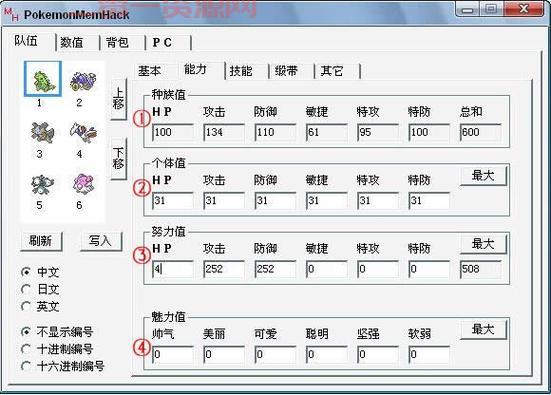The height and width of the screenshot is (395, 551).
Task: Select party Pokémon slot 1 sprite
Action: [43, 79]
